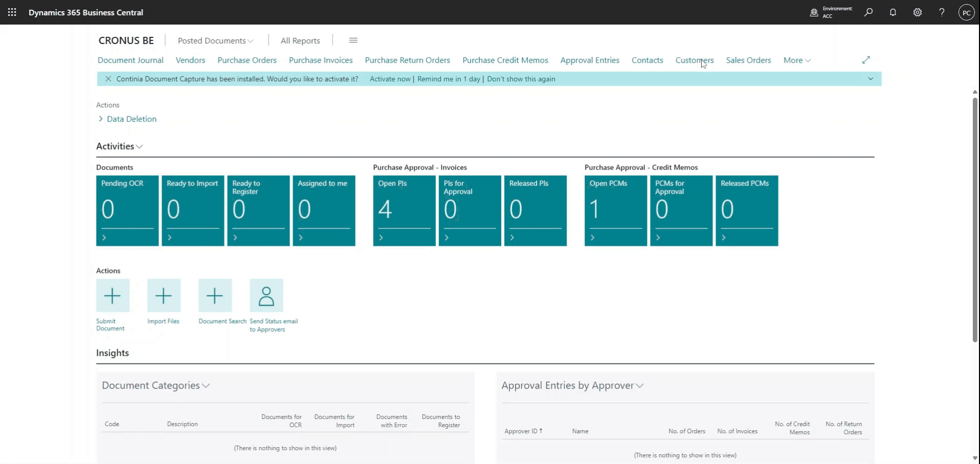Open the Pending OCR tile
Viewport: 980px width, 464px height.
pyautogui.click(x=128, y=210)
